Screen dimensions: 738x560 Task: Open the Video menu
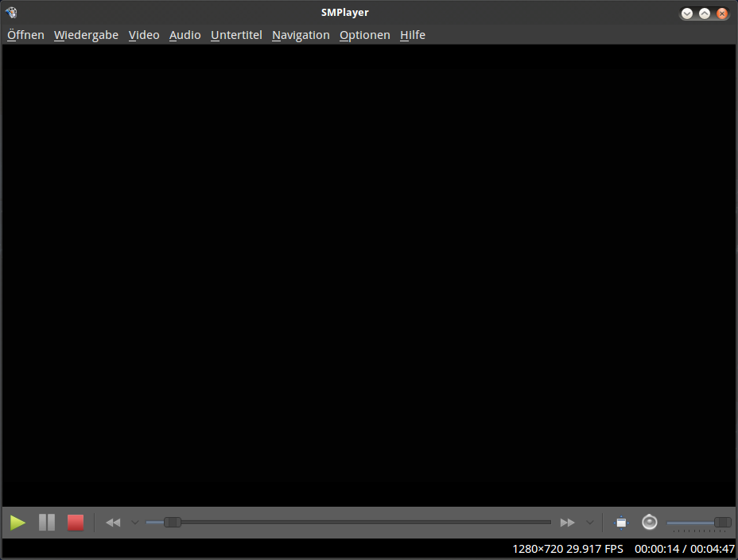(x=144, y=35)
